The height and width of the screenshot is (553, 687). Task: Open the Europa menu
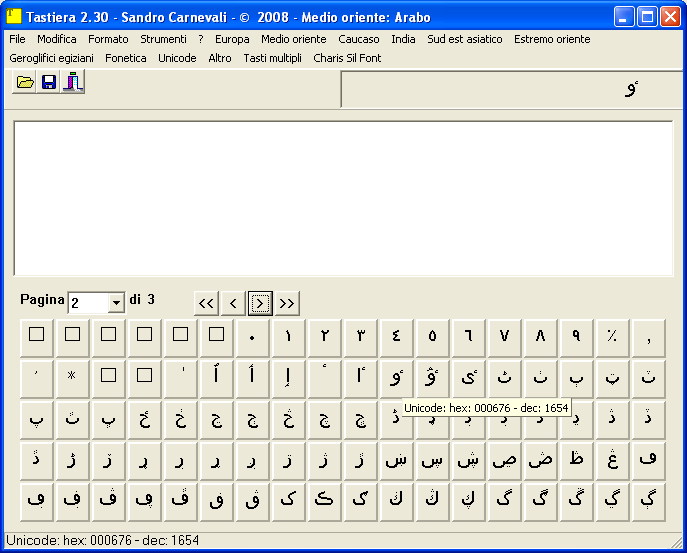(x=232, y=39)
